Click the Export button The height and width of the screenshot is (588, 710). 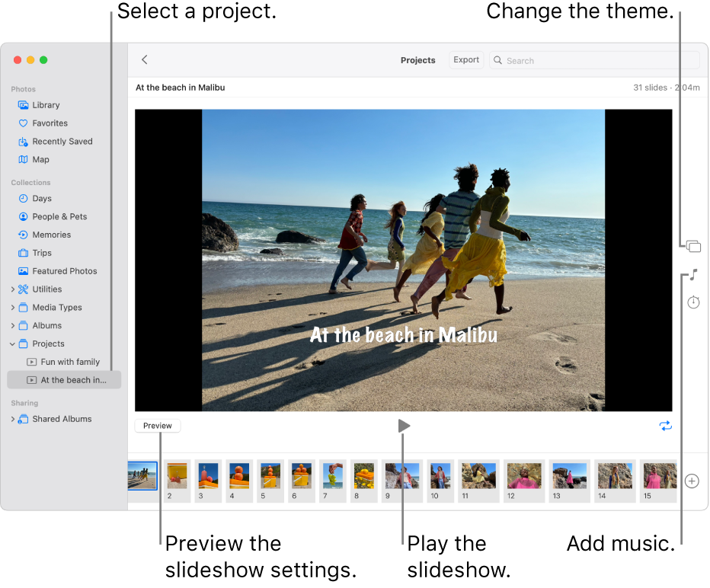[466, 59]
